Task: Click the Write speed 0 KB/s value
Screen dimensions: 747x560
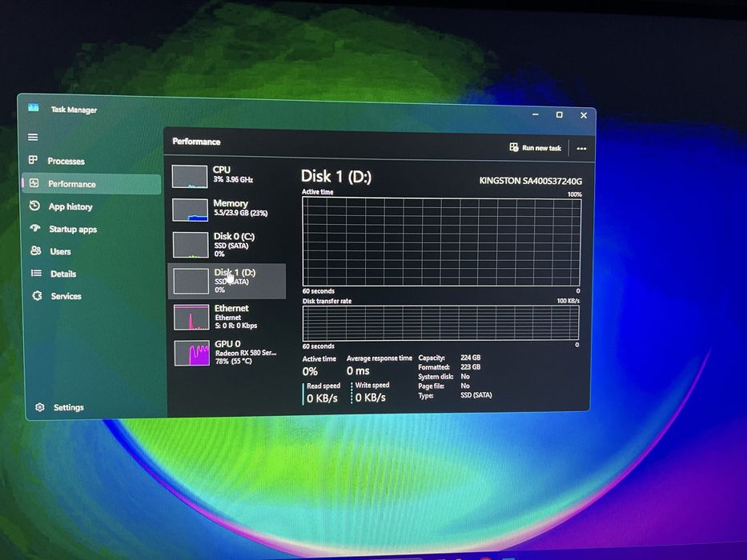Action: 370,398
